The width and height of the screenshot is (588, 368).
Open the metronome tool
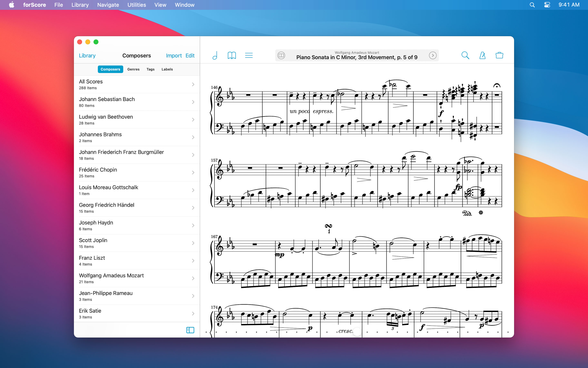click(x=482, y=55)
